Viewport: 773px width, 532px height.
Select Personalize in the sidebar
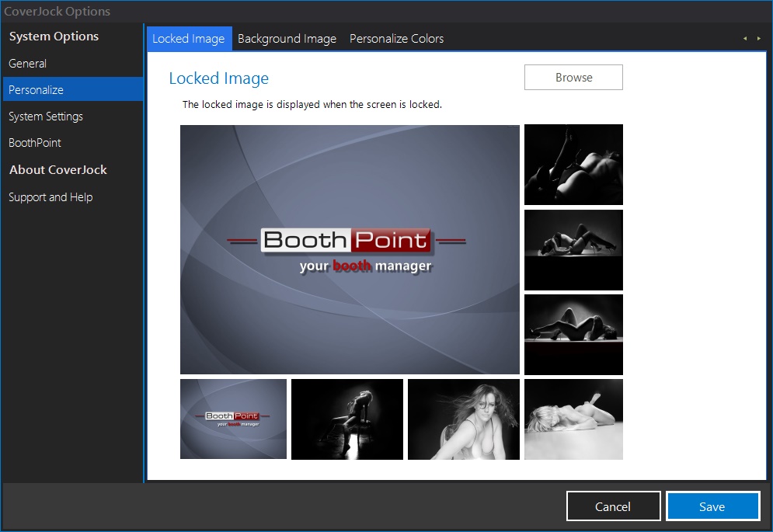73,89
